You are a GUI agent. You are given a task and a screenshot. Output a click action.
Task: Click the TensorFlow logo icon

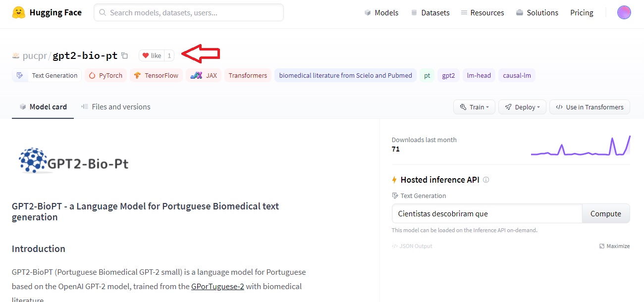tap(137, 75)
